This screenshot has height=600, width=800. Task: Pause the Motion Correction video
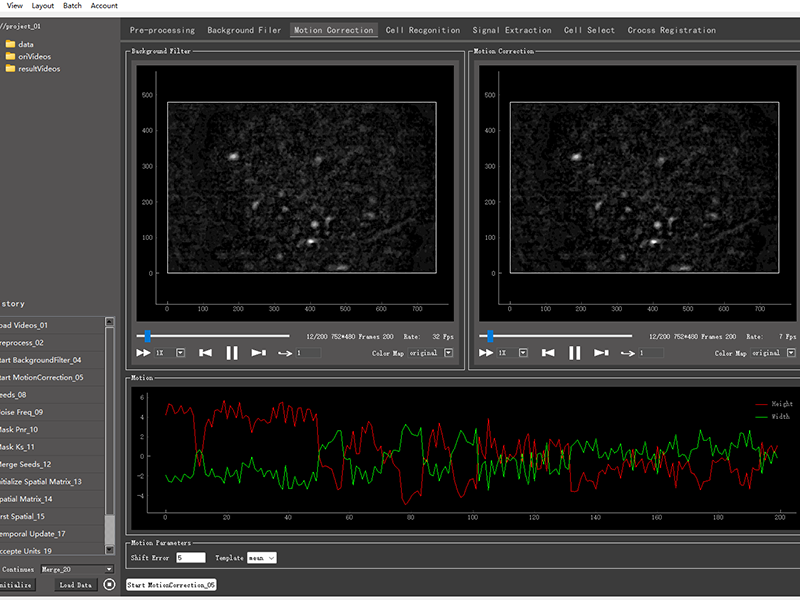pyautogui.click(x=574, y=353)
